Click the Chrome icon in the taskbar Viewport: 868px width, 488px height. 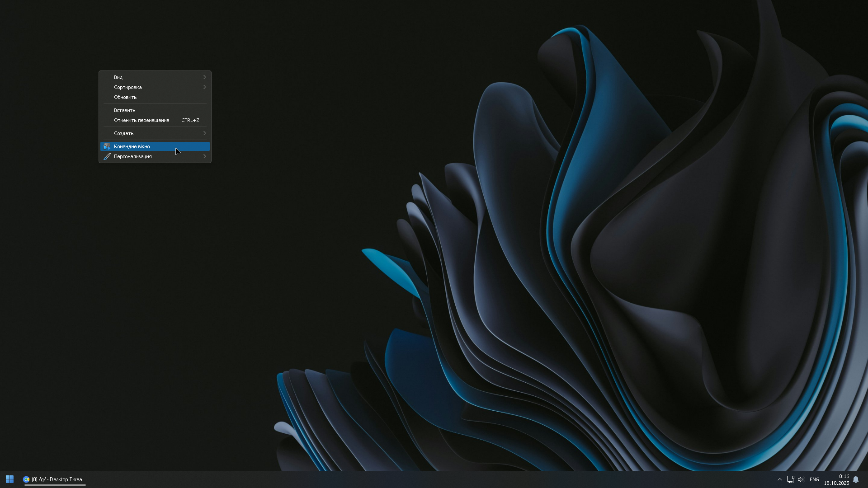[x=26, y=479]
